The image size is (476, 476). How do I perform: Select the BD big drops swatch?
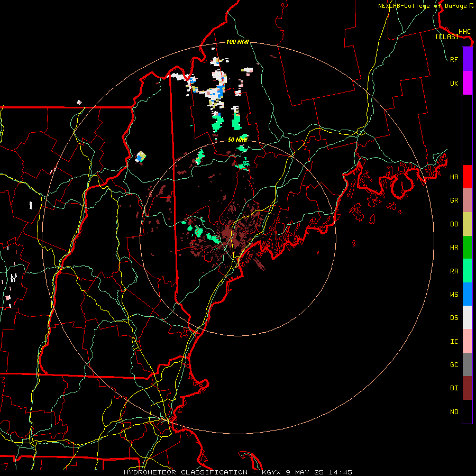click(467, 224)
